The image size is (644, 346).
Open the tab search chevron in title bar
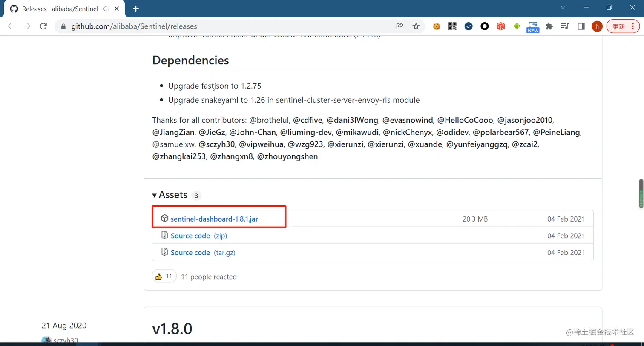pos(563,7)
